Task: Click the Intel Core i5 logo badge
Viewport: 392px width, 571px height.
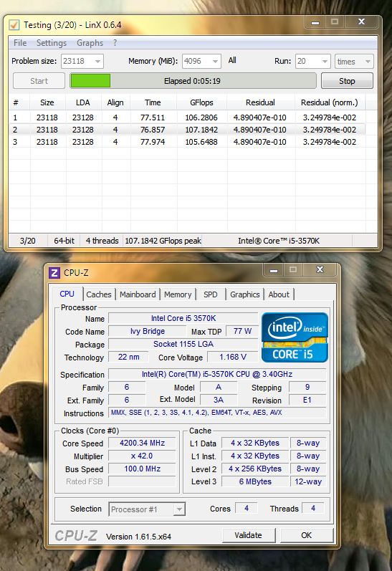Action: [295, 337]
